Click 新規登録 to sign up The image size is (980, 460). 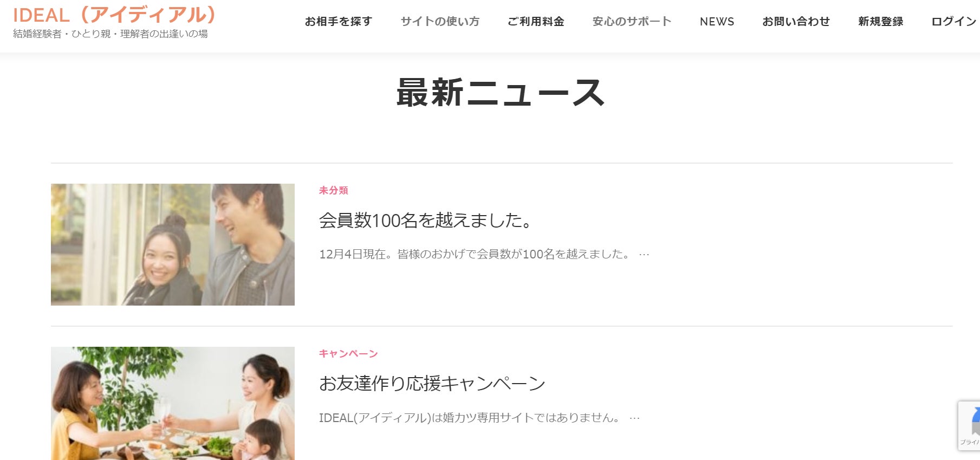coord(881,22)
